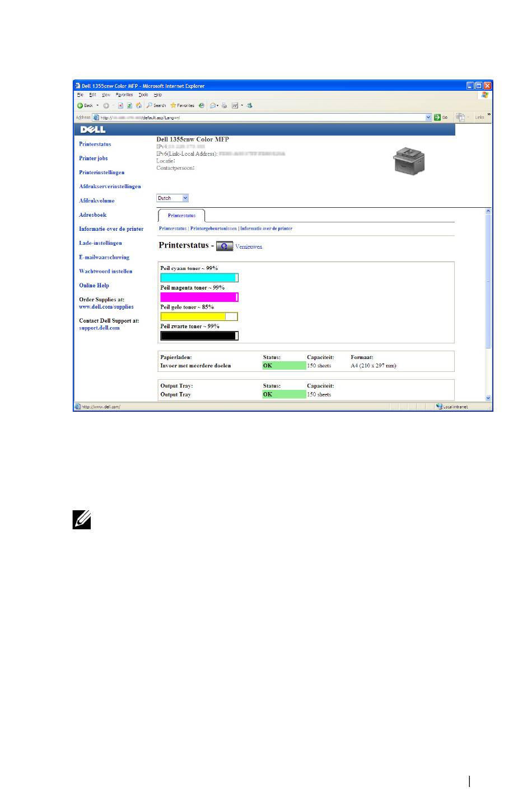Open the Edit menu
This screenshot has width=532, height=792.
[93, 95]
